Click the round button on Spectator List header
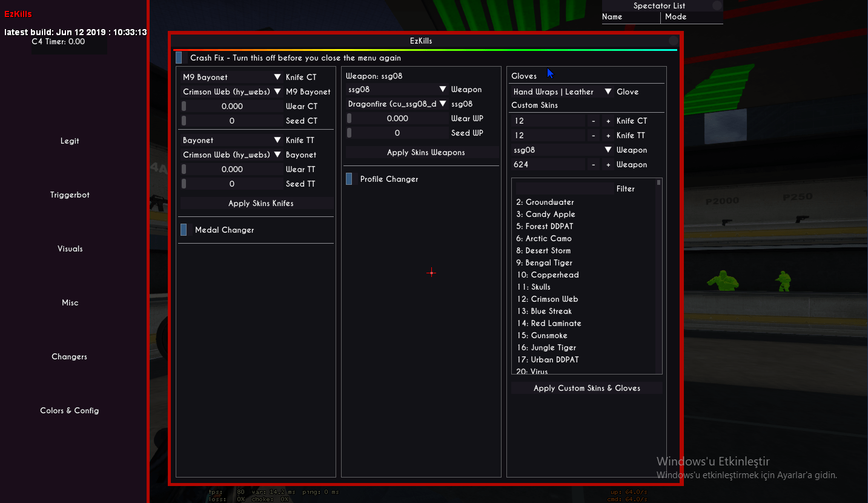868x503 pixels. pyautogui.click(x=717, y=5)
